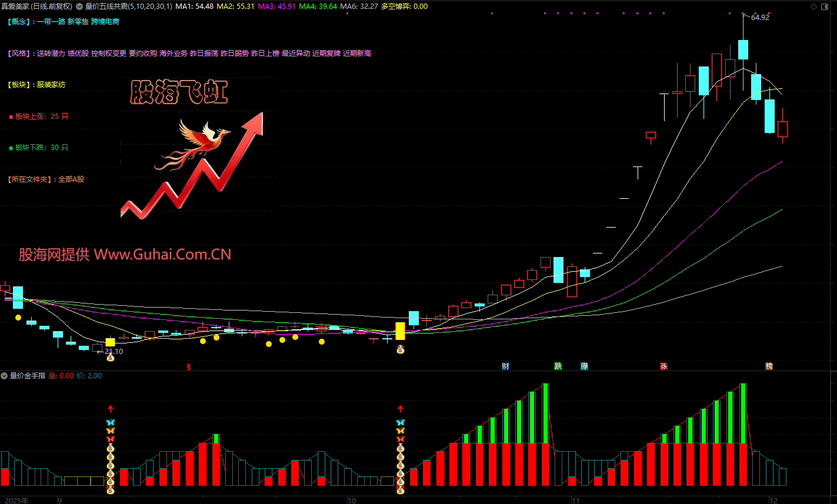Click the 64.92 high price label

(x=760, y=18)
